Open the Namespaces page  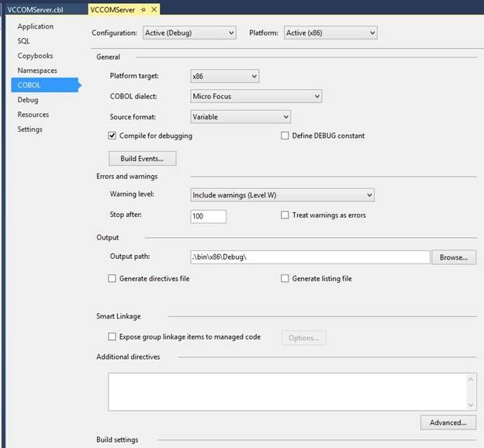[x=37, y=71]
